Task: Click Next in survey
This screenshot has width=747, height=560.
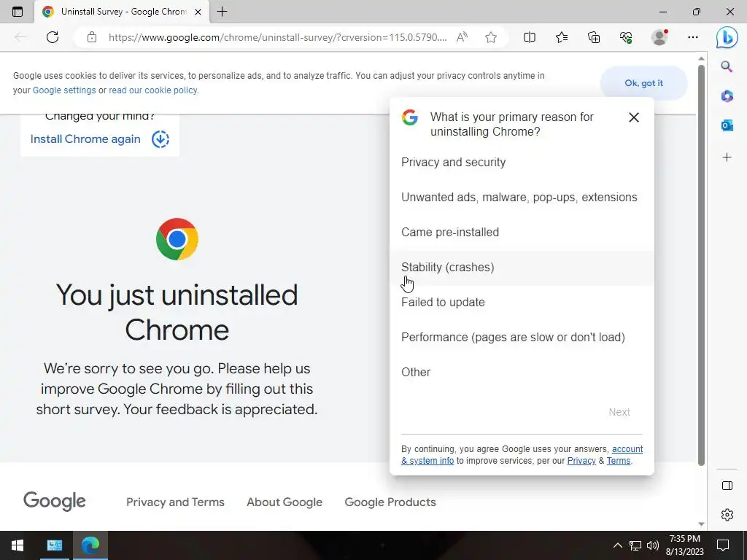Action: (x=619, y=412)
